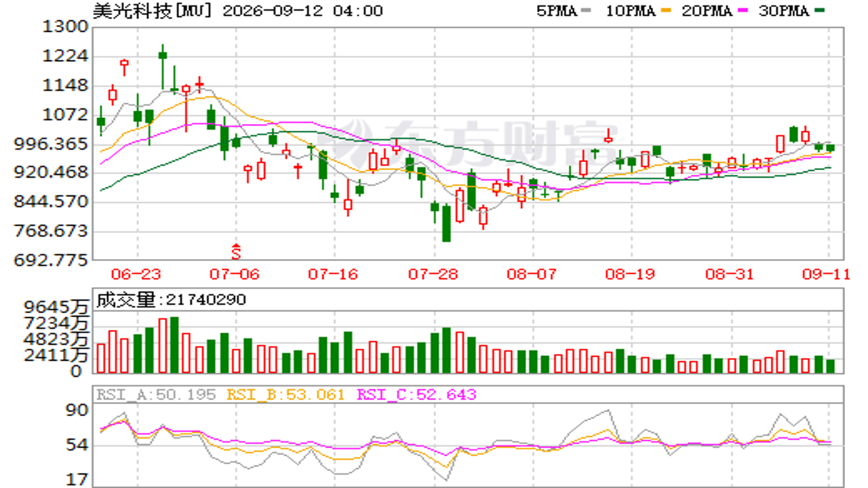Click the 07-16 date label
The image size is (868, 488).
coord(332,274)
